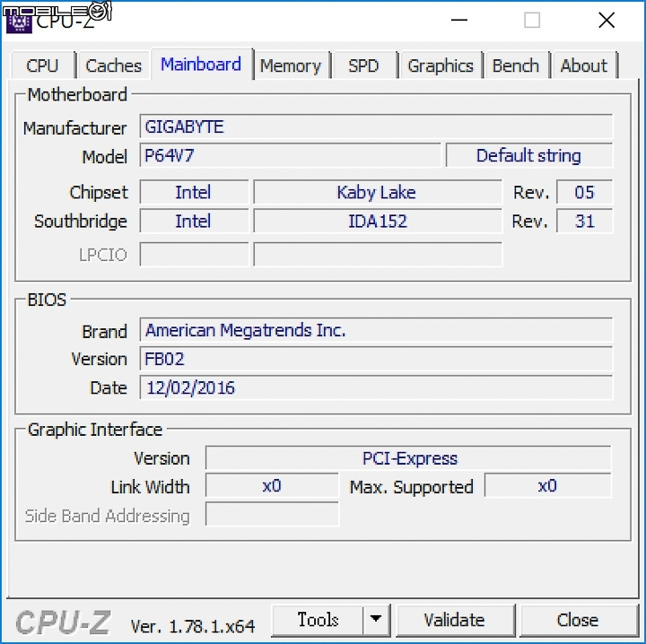Viewport: 646px width, 644px height.
Task: Switch to the CPU tab
Action: (x=43, y=65)
